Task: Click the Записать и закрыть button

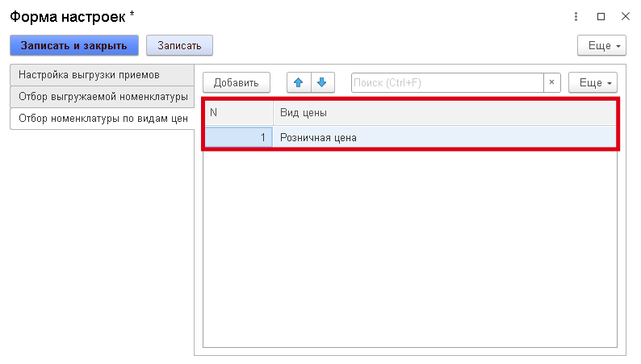Action: pos(74,45)
